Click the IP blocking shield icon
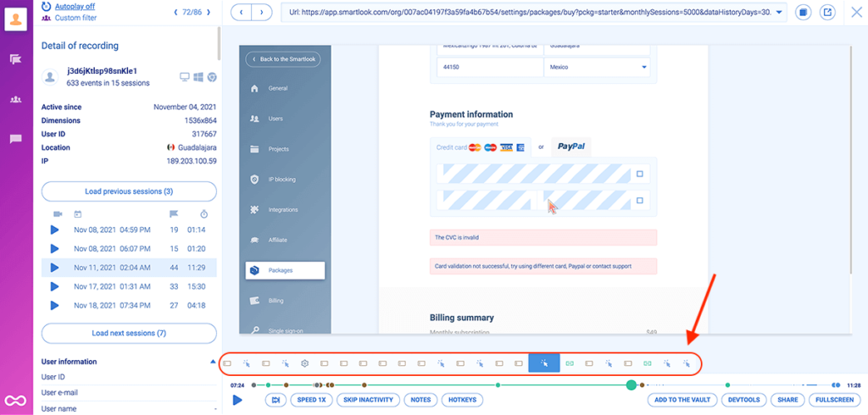The height and width of the screenshot is (415, 868). pos(254,180)
